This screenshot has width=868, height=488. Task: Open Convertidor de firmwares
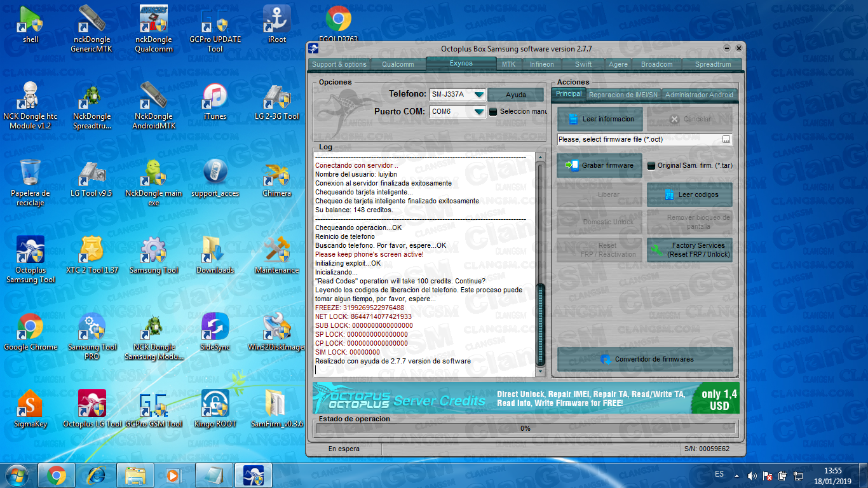point(645,359)
